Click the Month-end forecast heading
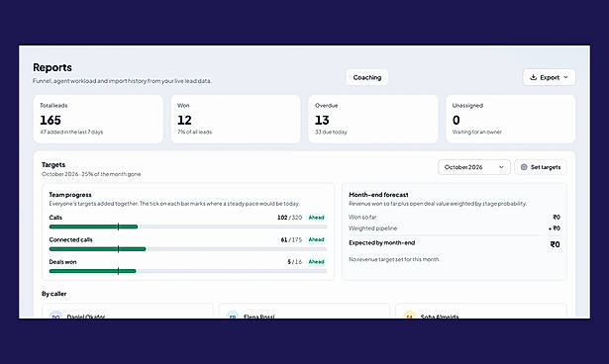This screenshot has height=364, width=609. [378, 195]
